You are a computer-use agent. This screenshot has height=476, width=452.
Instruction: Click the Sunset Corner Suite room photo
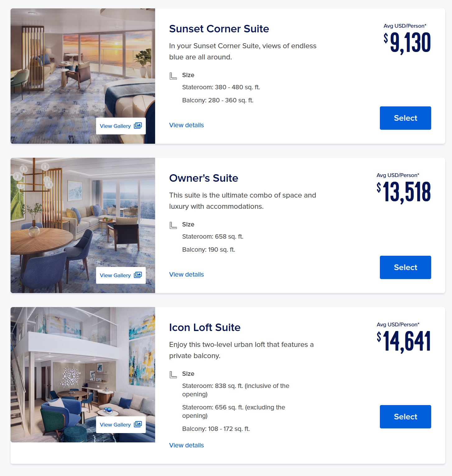pos(83,76)
